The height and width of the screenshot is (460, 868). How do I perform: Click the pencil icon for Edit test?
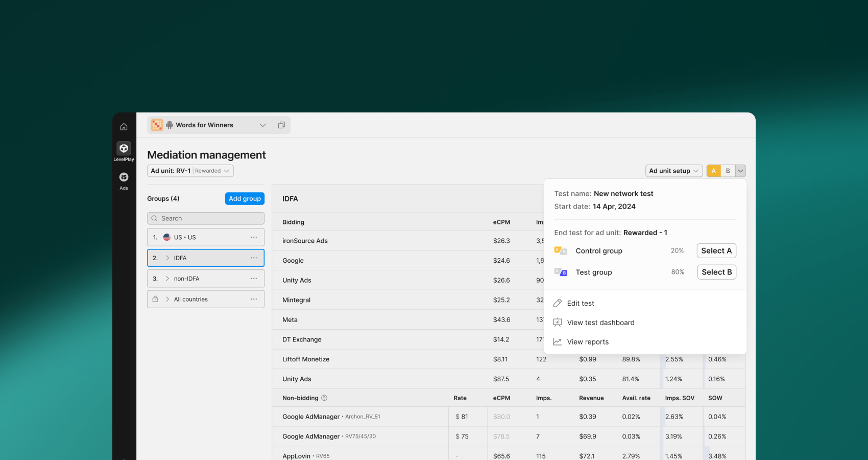pos(558,303)
